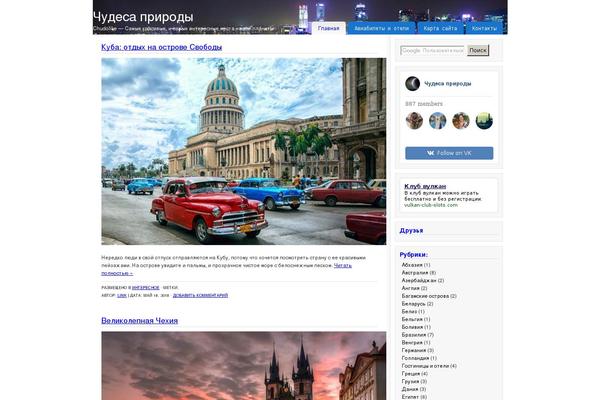
Task: Focus the Google custom search field
Action: (x=433, y=50)
